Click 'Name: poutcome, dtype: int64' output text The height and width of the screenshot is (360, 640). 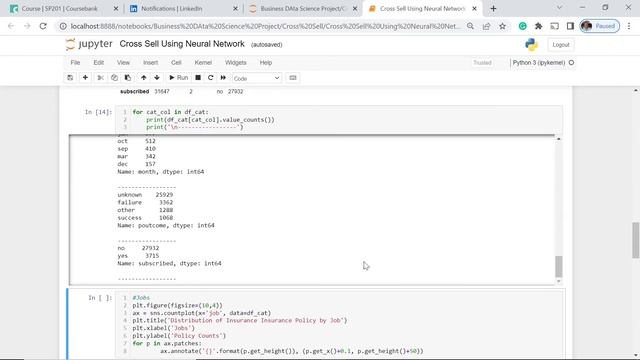point(166,225)
